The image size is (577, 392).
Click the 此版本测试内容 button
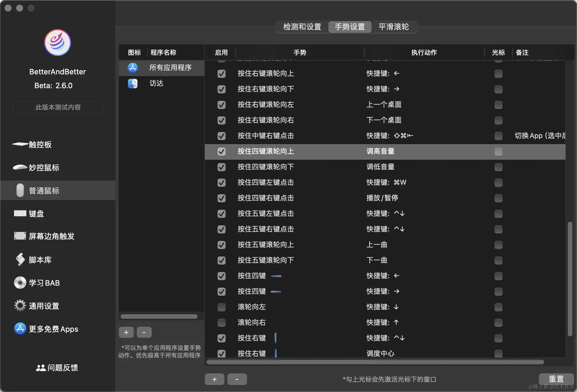[x=58, y=107]
